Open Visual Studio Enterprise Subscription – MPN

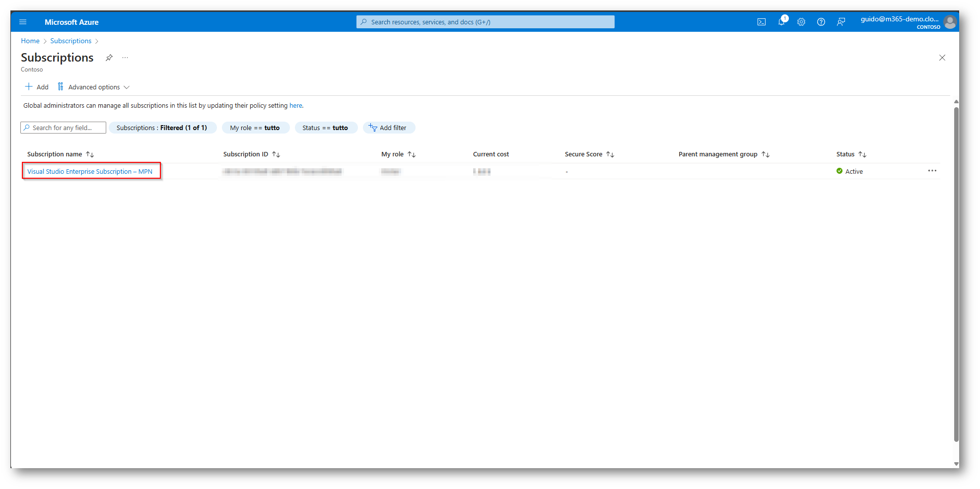[x=90, y=172]
